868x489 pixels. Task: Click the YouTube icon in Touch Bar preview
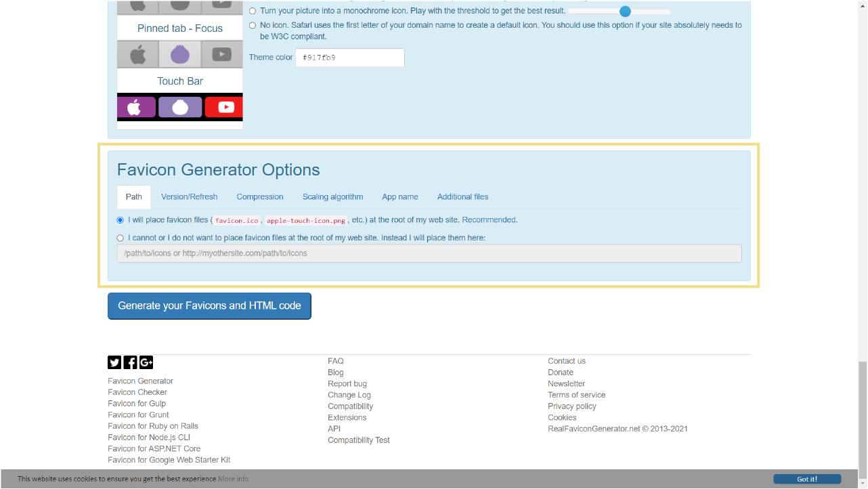(x=223, y=107)
